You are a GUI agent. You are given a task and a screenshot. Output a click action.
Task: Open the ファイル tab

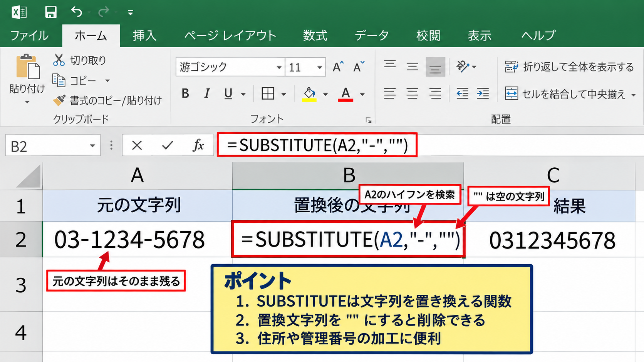29,35
